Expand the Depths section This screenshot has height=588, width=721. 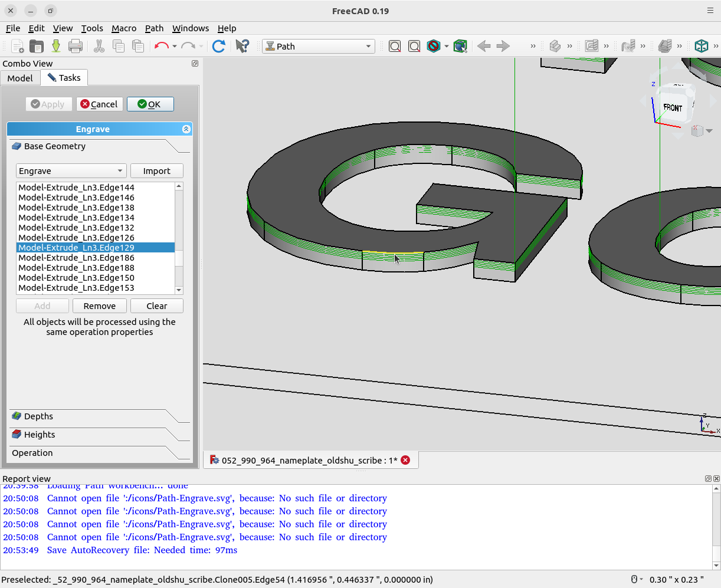coord(39,416)
